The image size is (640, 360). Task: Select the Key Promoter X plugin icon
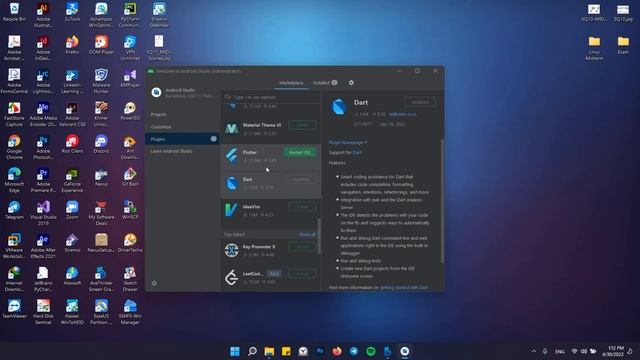(231, 250)
